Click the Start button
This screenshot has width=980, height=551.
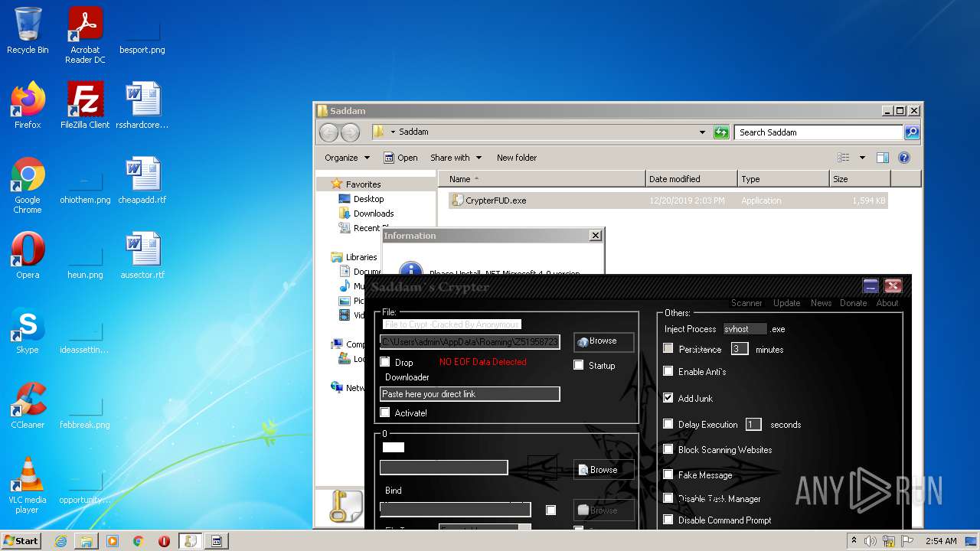tap(21, 541)
